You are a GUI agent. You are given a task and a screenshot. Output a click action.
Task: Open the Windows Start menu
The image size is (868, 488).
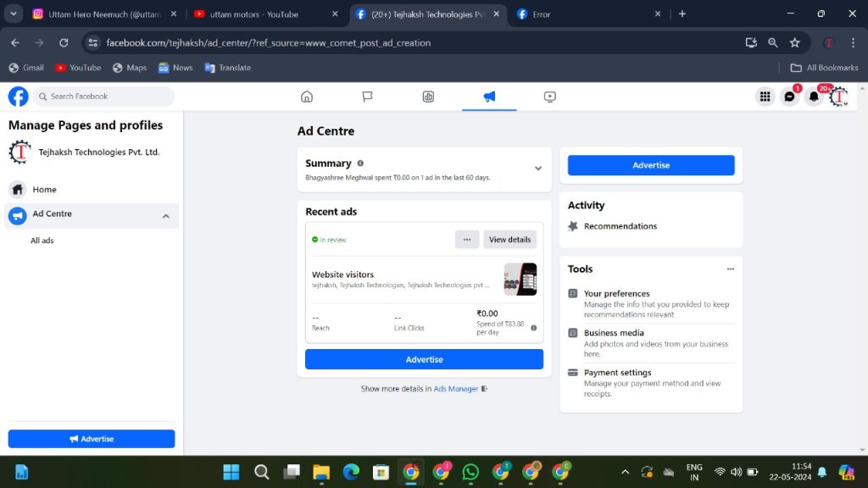pyautogui.click(x=231, y=472)
